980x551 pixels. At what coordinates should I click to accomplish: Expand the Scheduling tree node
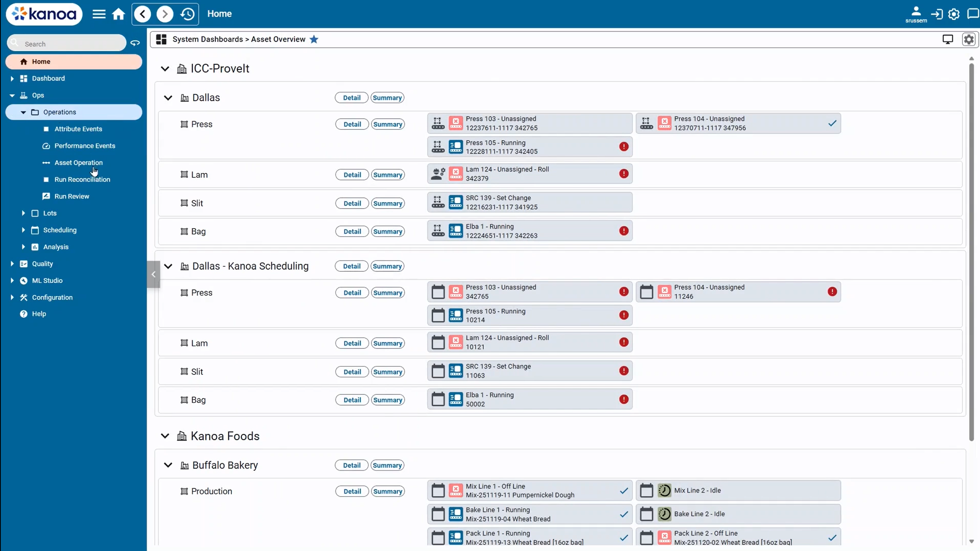23,230
